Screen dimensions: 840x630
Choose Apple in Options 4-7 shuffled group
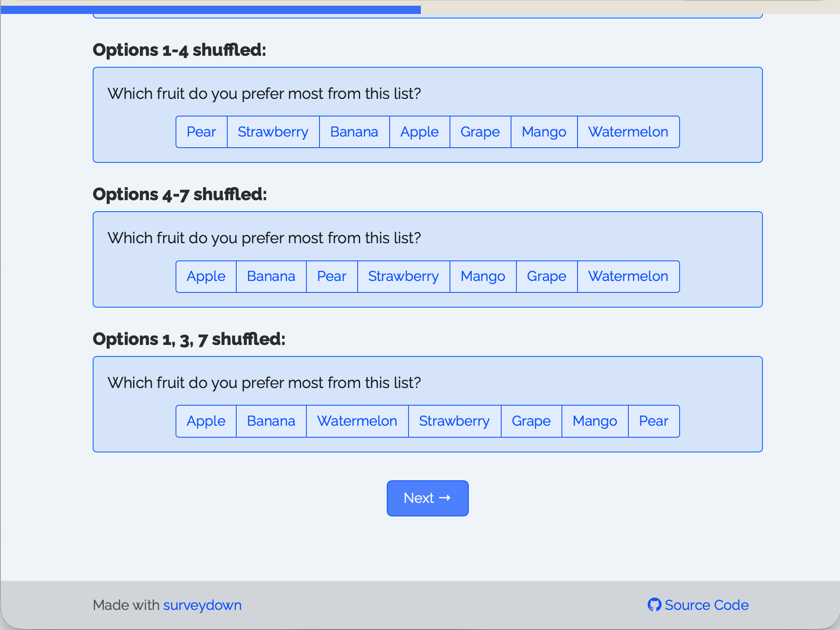206,276
